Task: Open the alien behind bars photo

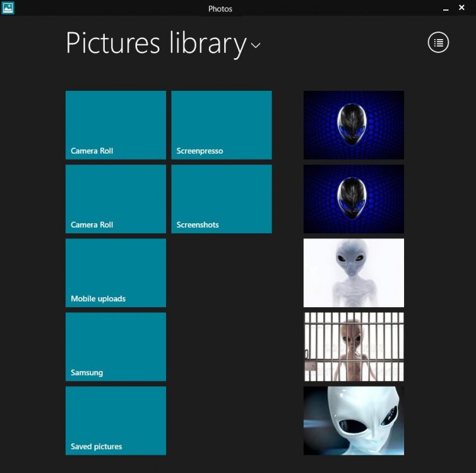Action: (x=354, y=346)
